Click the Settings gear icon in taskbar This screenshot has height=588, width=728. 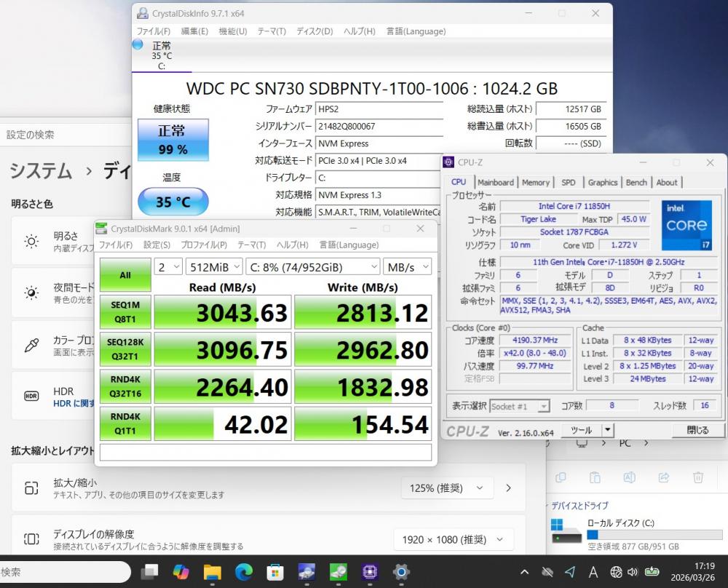[x=401, y=571]
